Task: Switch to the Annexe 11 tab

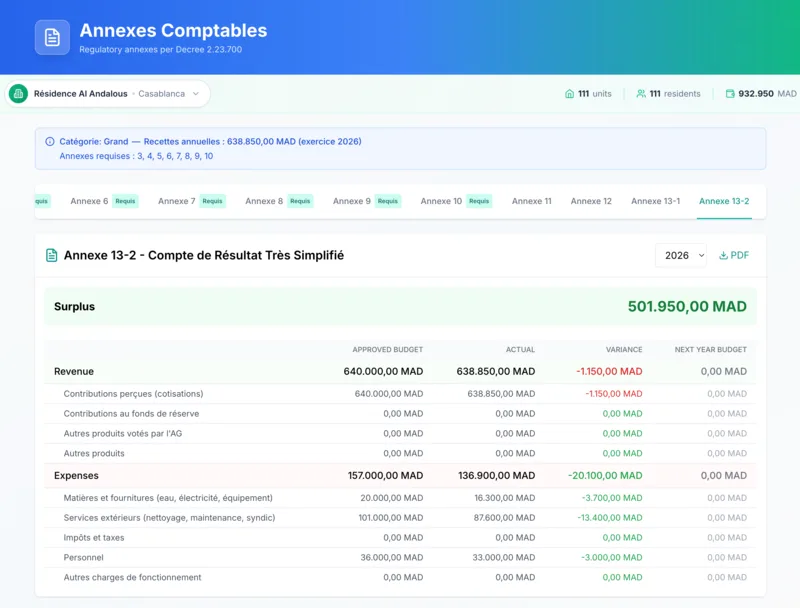Action: pos(532,201)
